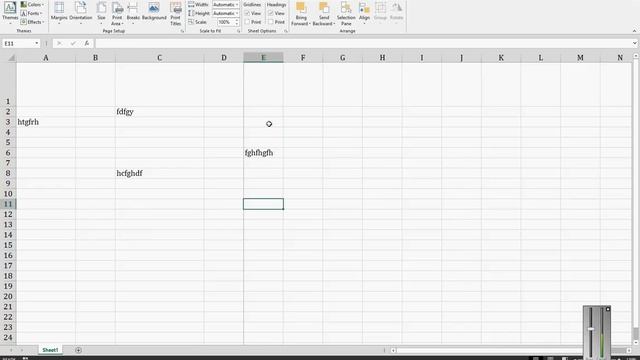Open the Selection Pane
This screenshot has width=640, height=360.
346,13
